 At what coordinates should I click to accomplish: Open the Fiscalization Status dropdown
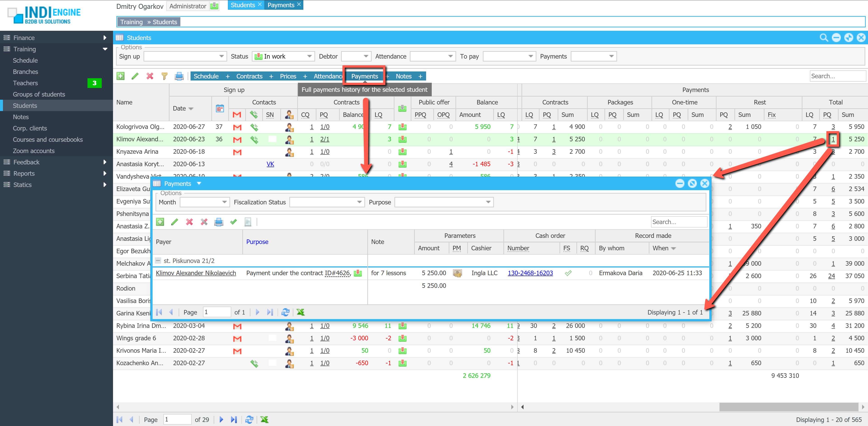(359, 202)
